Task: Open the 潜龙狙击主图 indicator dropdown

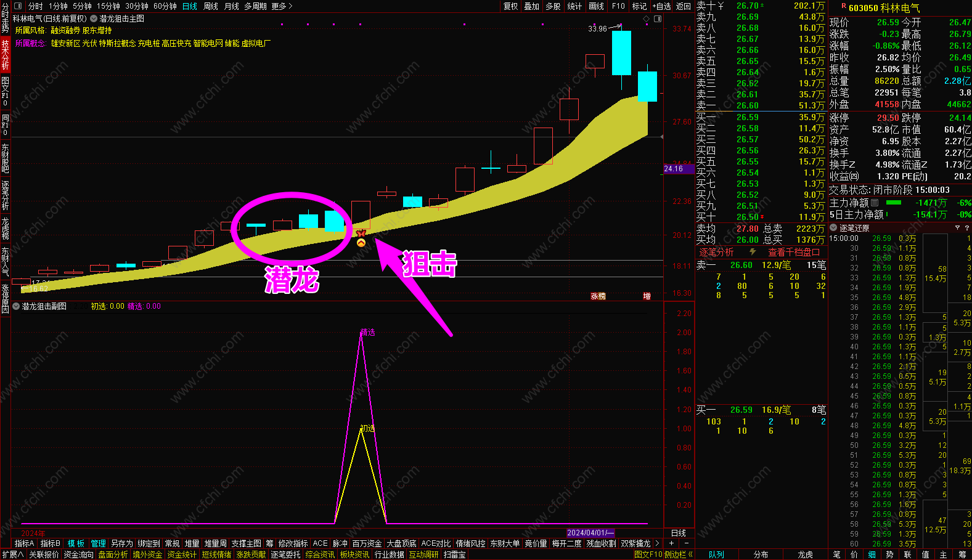Action: (x=94, y=18)
